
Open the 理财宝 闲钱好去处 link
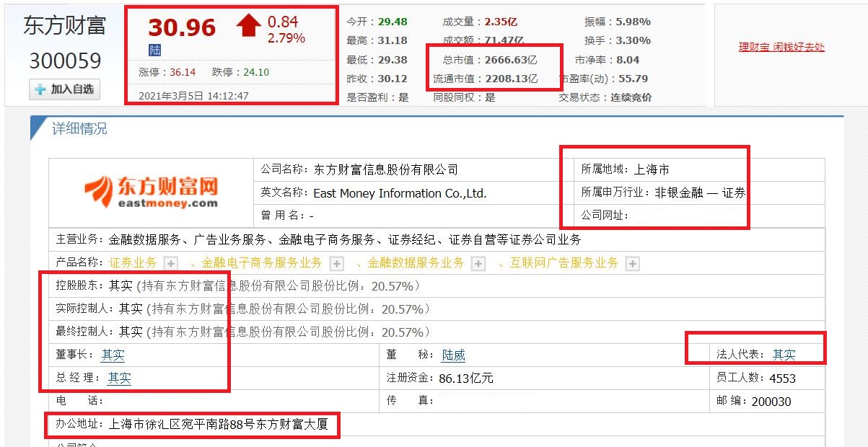pyautogui.click(x=781, y=48)
